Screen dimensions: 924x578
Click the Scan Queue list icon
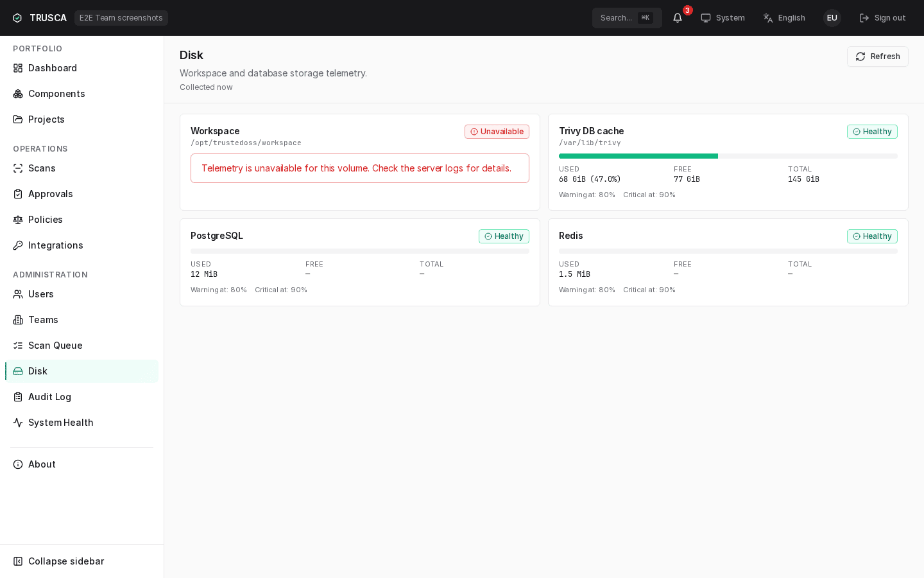point(18,346)
